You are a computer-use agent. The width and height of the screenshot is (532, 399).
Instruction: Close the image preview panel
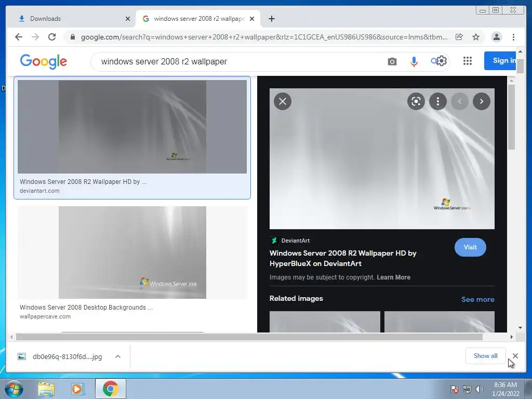[x=283, y=101]
